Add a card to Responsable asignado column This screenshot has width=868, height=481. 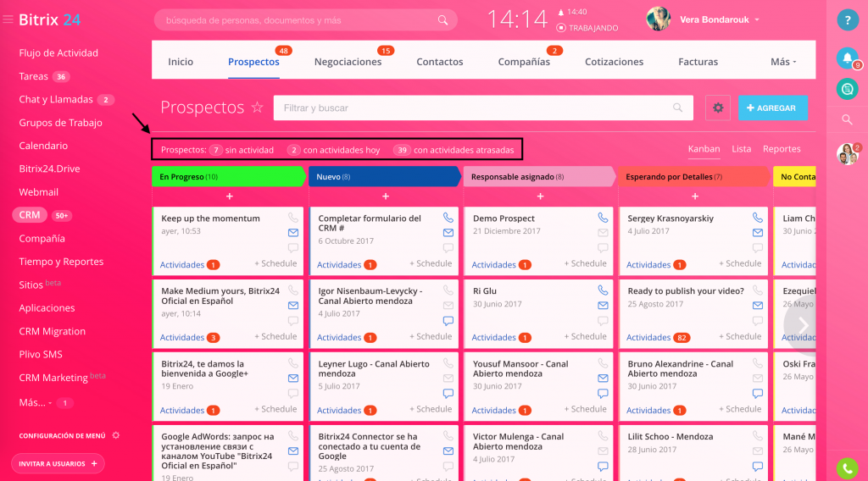tap(540, 196)
